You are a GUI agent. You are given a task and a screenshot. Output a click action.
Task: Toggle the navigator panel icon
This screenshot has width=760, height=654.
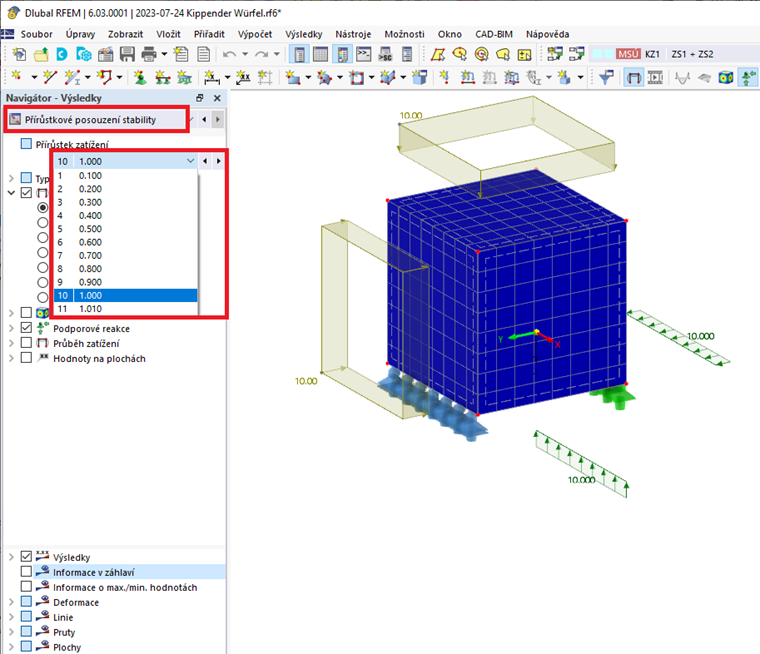coord(300,54)
